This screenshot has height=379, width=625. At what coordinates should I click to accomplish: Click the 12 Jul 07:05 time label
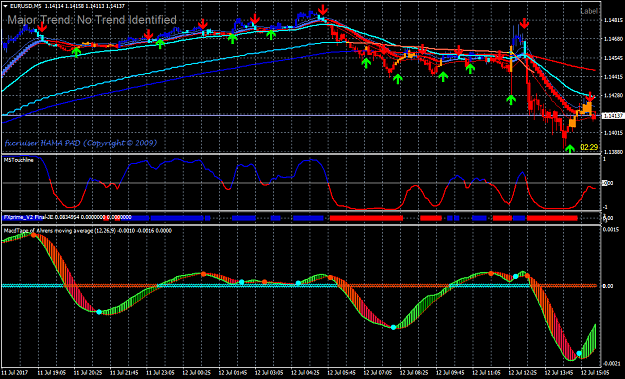coord(378,373)
